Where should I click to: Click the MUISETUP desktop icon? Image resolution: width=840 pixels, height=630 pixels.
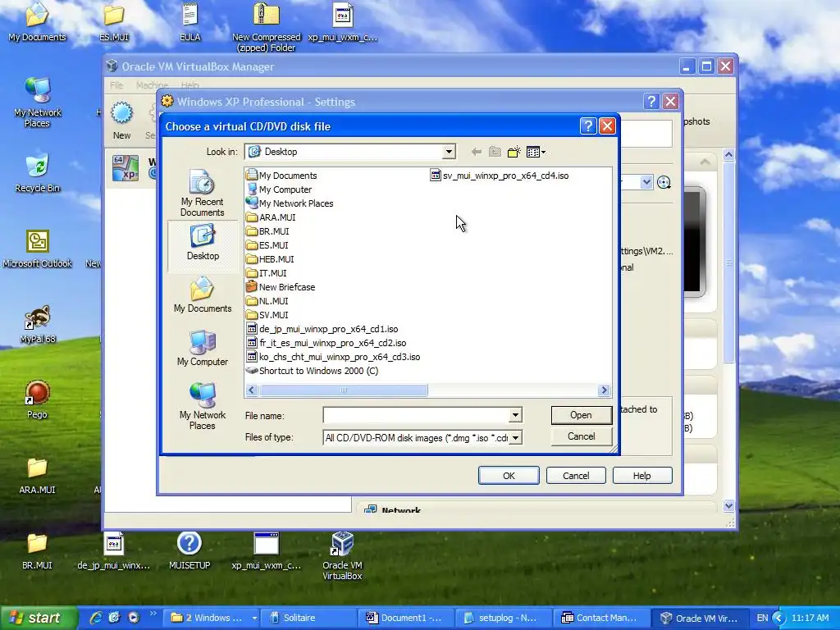coord(189,550)
